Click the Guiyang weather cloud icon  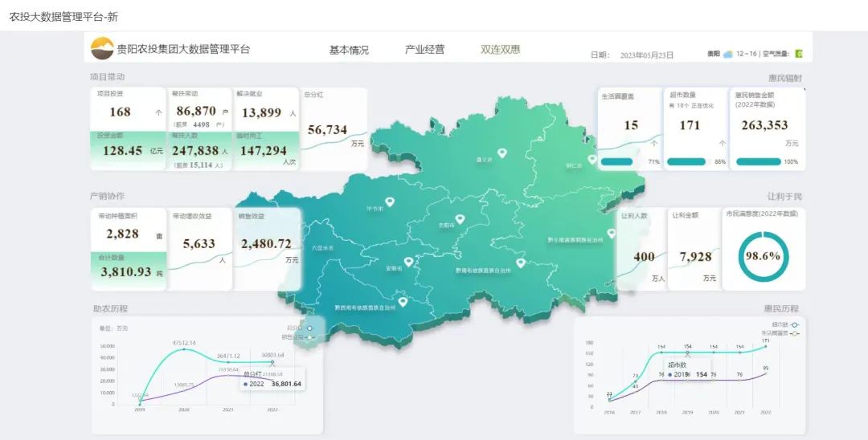727,55
